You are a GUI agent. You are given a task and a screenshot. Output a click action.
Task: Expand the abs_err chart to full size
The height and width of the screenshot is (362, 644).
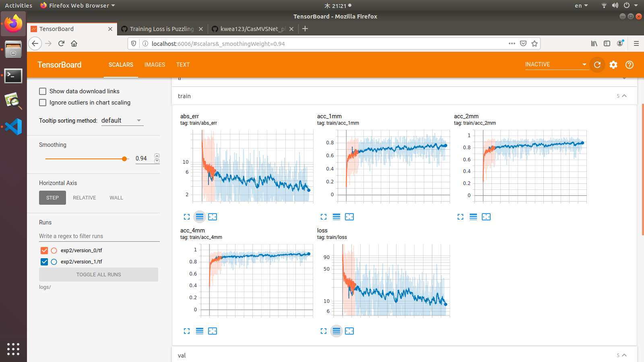coord(187,217)
